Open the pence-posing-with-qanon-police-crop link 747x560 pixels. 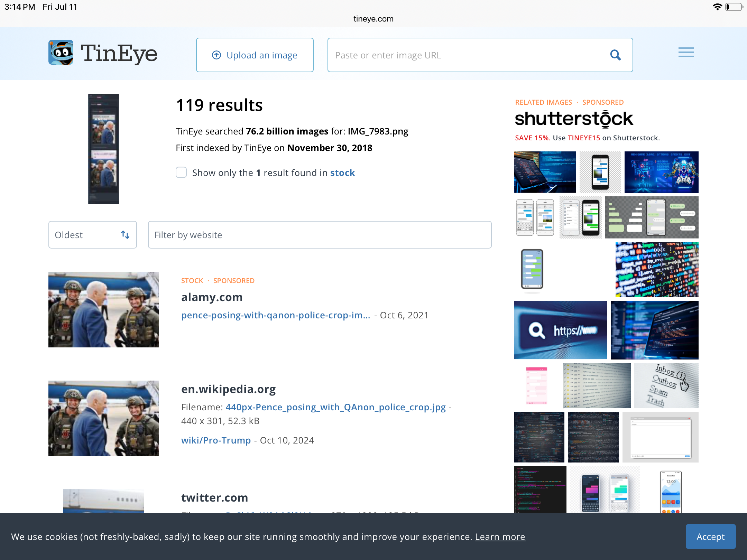pyautogui.click(x=276, y=315)
